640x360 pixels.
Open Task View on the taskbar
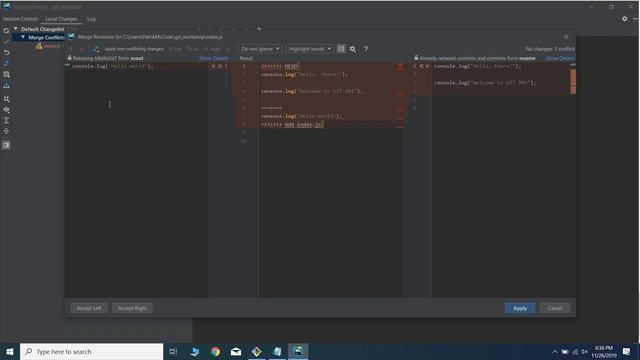[173, 351]
